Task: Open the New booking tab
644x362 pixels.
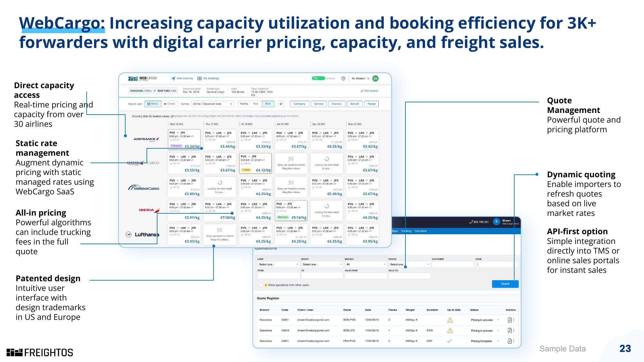Action: pos(182,79)
